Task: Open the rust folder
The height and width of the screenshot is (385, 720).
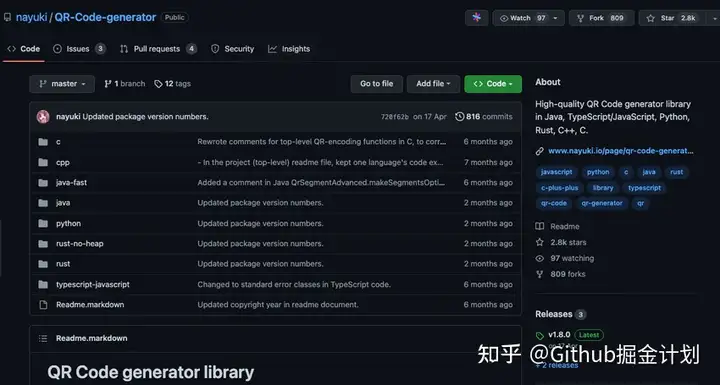Action: 63,264
